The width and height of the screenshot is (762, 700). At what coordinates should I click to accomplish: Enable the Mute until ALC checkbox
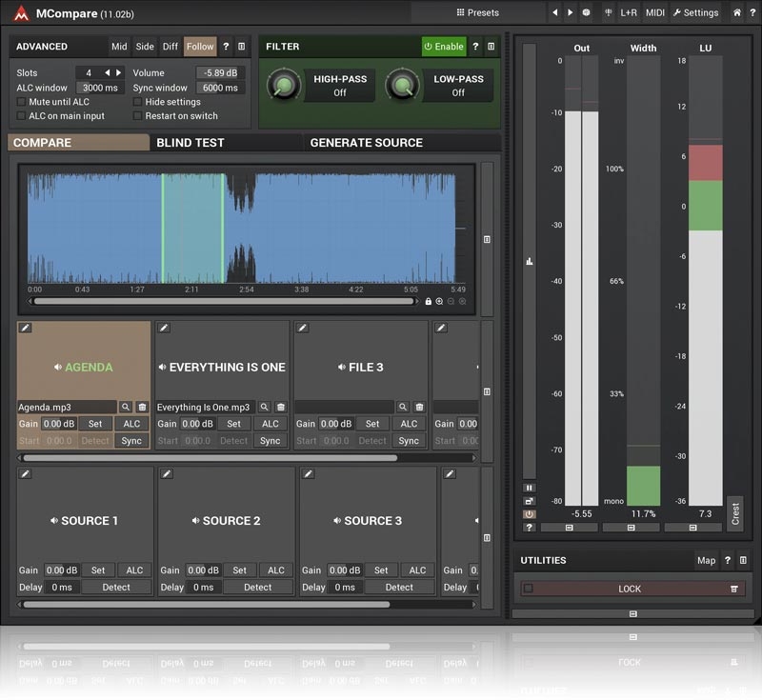tap(21, 102)
